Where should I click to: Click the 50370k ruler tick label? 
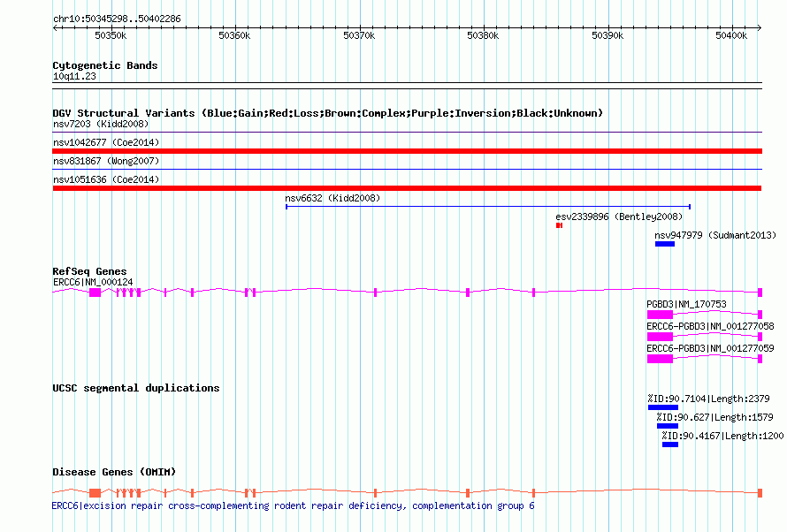(359, 35)
